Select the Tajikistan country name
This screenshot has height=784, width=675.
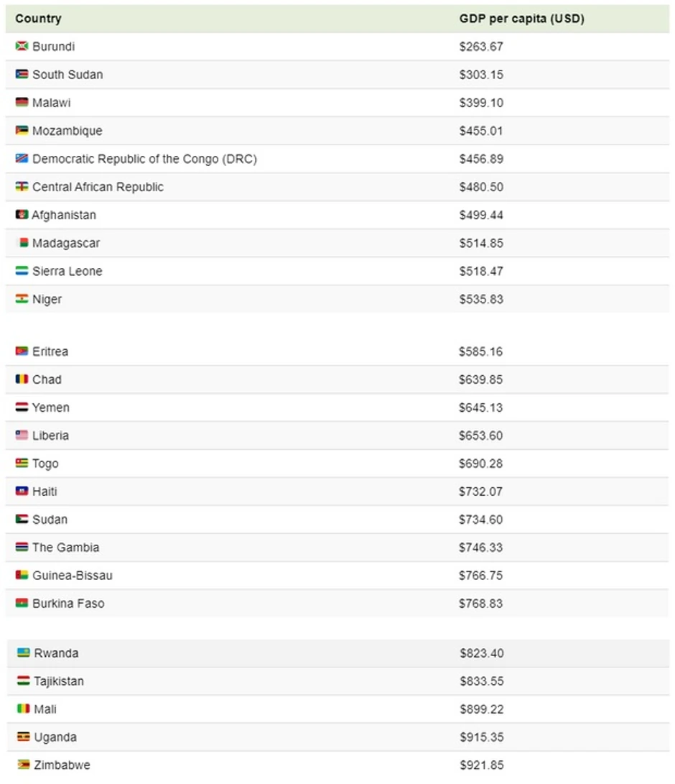[59, 681]
